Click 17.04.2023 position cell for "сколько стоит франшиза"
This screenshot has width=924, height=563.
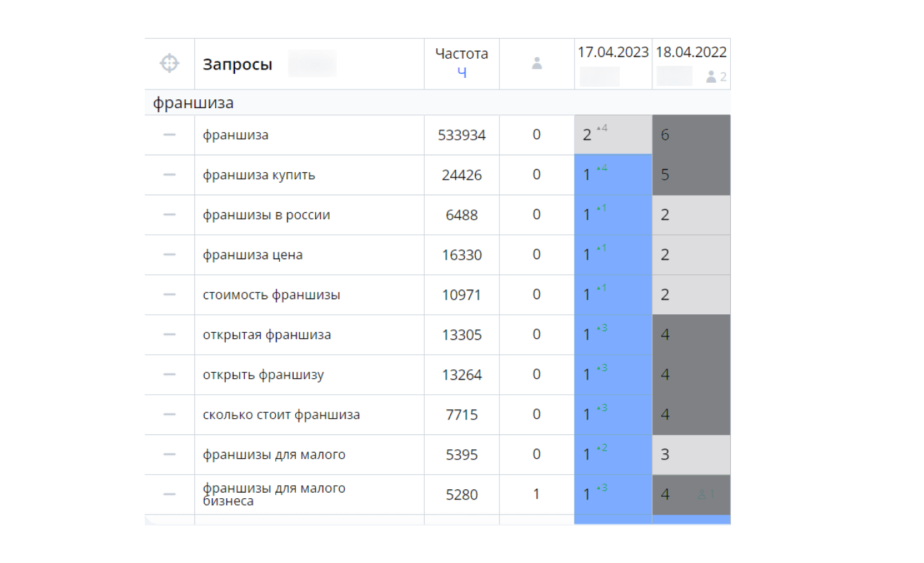(613, 415)
